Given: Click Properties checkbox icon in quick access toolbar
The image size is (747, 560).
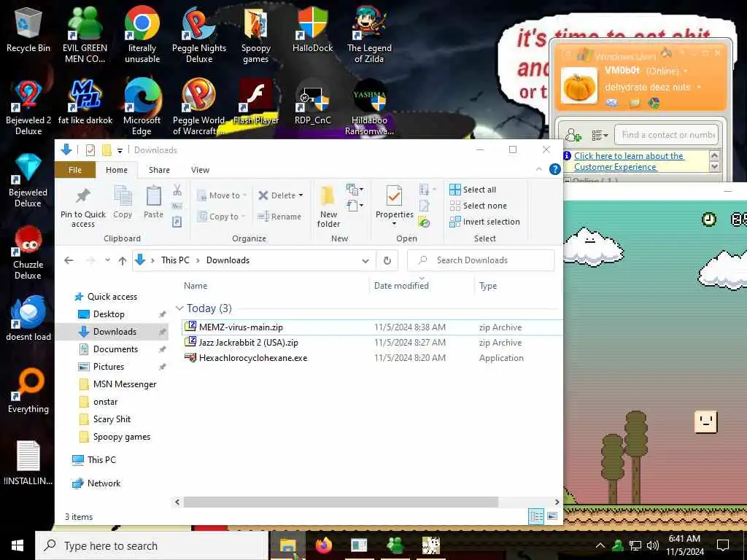Looking at the screenshot, I should 90,150.
